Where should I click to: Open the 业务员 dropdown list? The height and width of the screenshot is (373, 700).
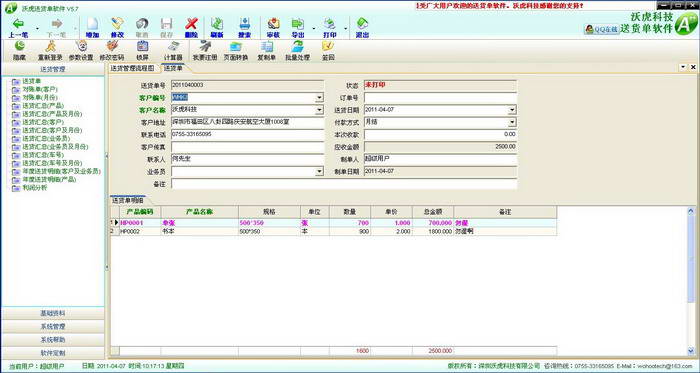click(320, 171)
